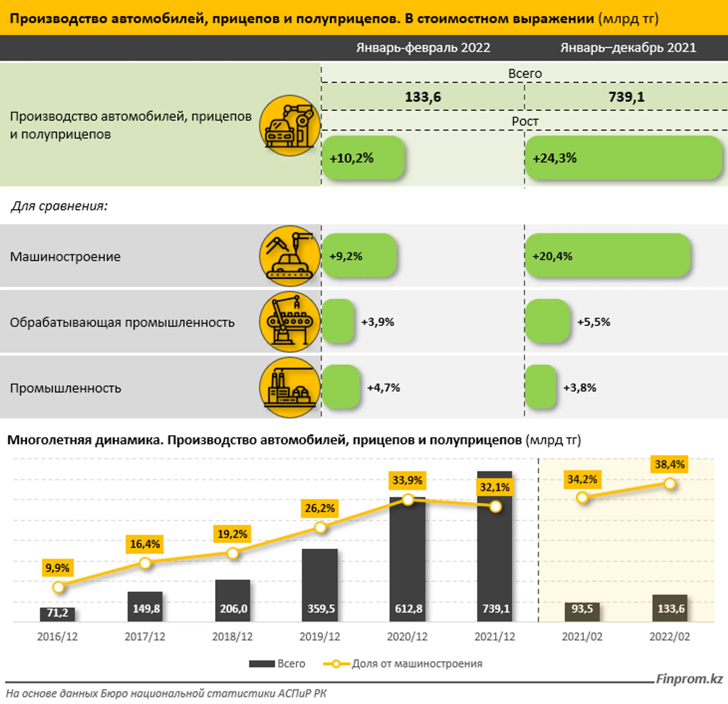The height and width of the screenshot is (704, 728).
Task: Click the 38,4% line data point
Action: (670, 484)
